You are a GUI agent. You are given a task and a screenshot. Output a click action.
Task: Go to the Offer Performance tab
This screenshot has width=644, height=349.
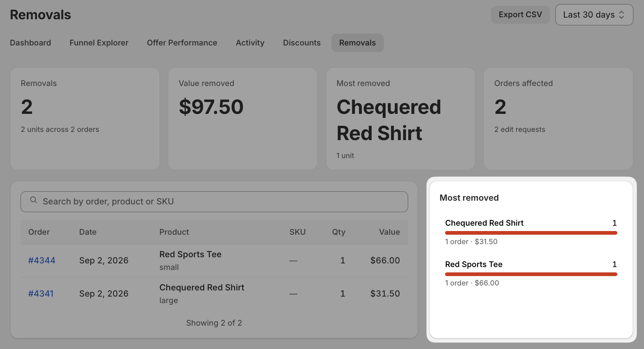[x=182, y=43]
